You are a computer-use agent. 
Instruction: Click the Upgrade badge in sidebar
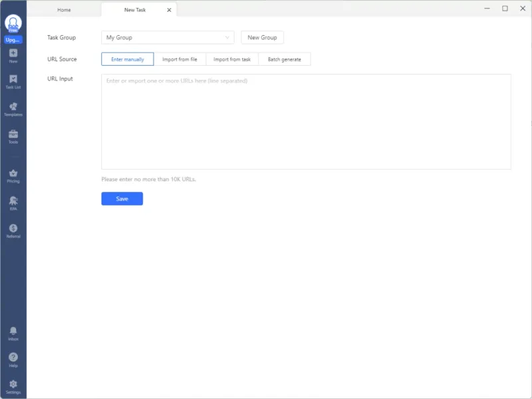(13, 40)
